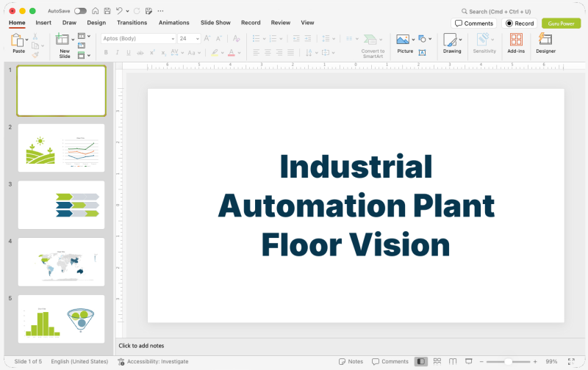Toggle Strikethrough formatting
588x370 pixels.
tap(140, 53)
